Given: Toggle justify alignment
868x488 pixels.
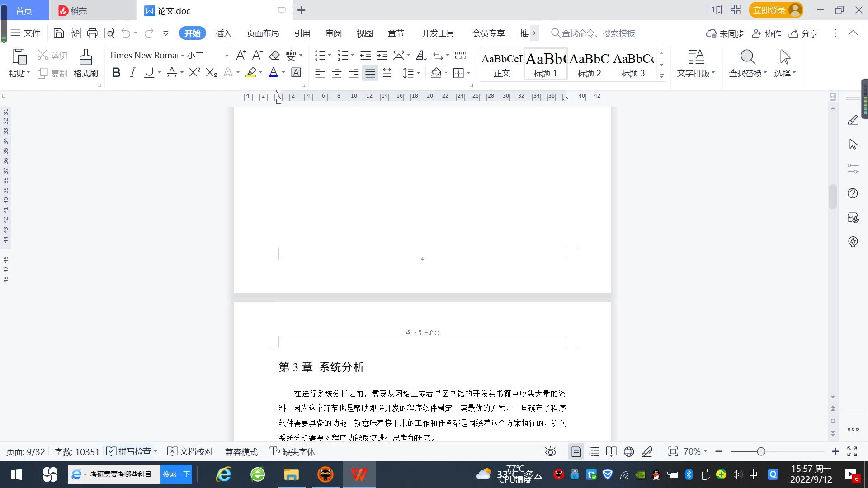Looking at the screenshot, I should click(x=370, y=73).
